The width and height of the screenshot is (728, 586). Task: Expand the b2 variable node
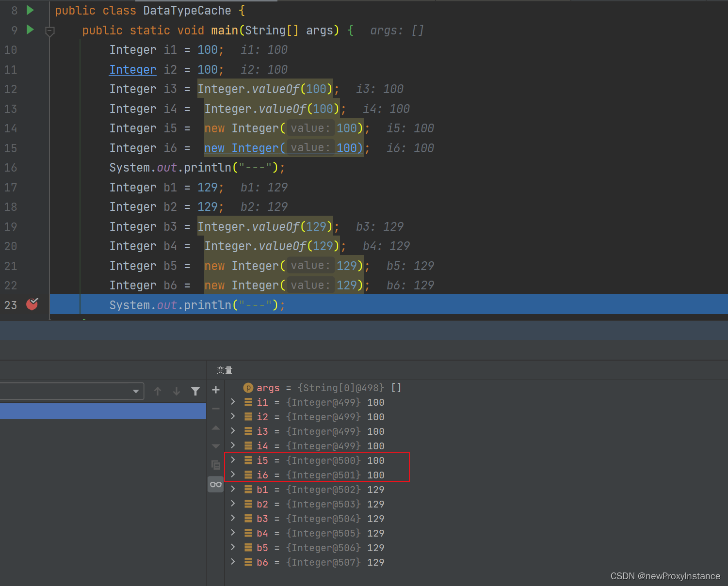click(x=233, y=504)
